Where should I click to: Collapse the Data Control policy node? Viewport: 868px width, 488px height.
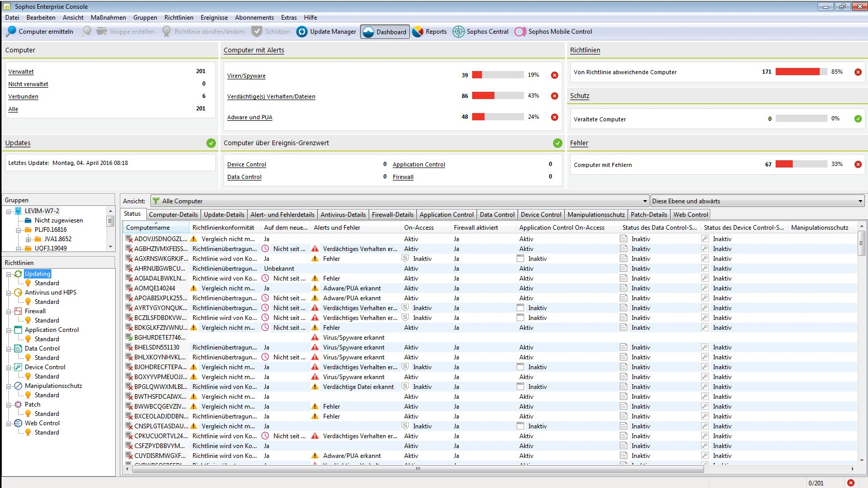(9, 349)
